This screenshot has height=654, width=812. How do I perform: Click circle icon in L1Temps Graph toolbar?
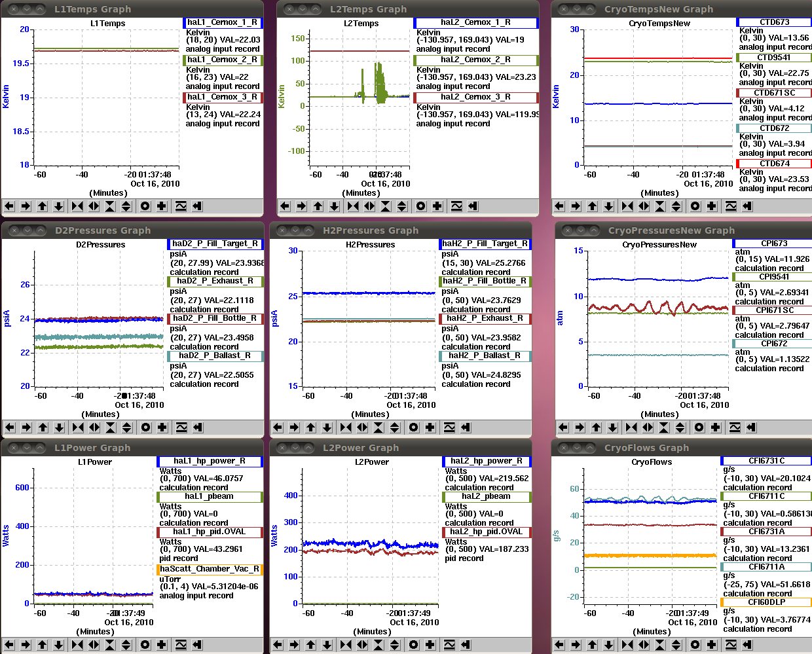tap(145, 206)
